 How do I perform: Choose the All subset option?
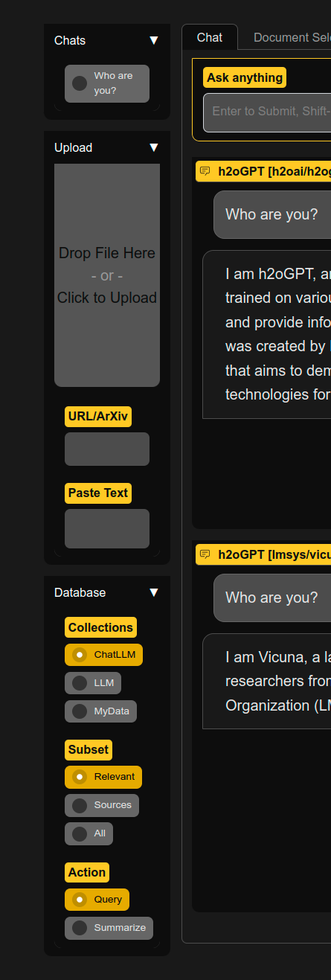point(89,833)
